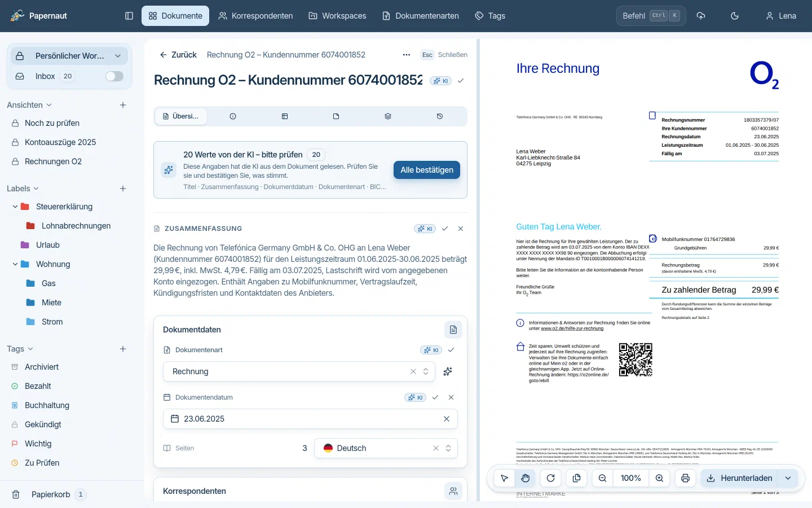Collapse the Steuererklärung folder
The width and height of the screenshot is (812, 508).
15,207
